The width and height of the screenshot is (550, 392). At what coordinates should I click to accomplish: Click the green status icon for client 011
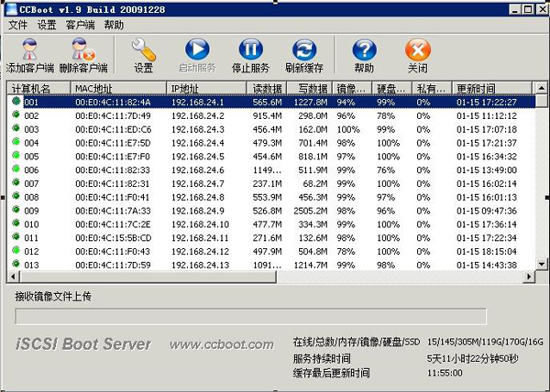point(16,237)
